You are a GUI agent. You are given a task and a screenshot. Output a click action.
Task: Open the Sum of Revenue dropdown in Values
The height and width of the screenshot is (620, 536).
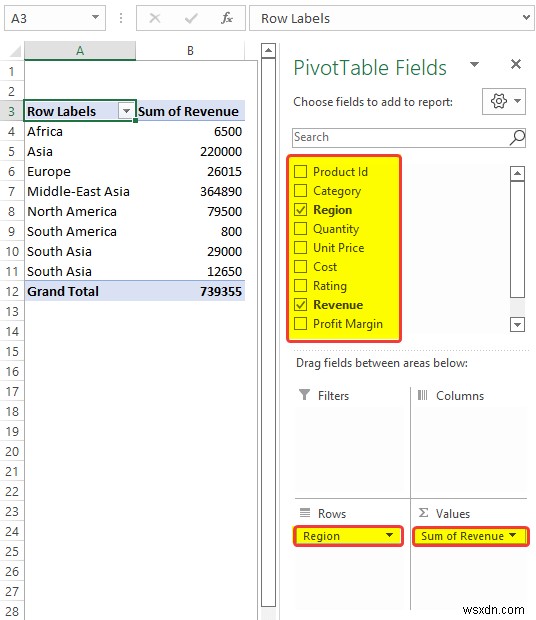point(513,535)
